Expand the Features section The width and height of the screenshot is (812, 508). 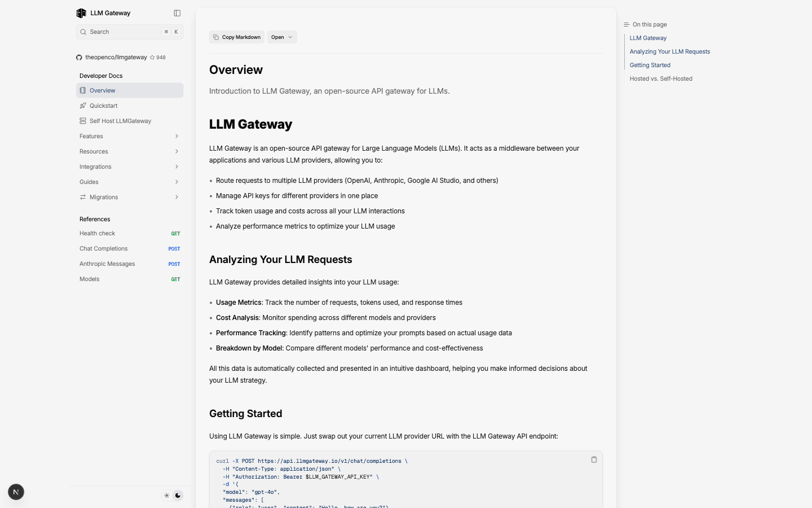point(176,136)
